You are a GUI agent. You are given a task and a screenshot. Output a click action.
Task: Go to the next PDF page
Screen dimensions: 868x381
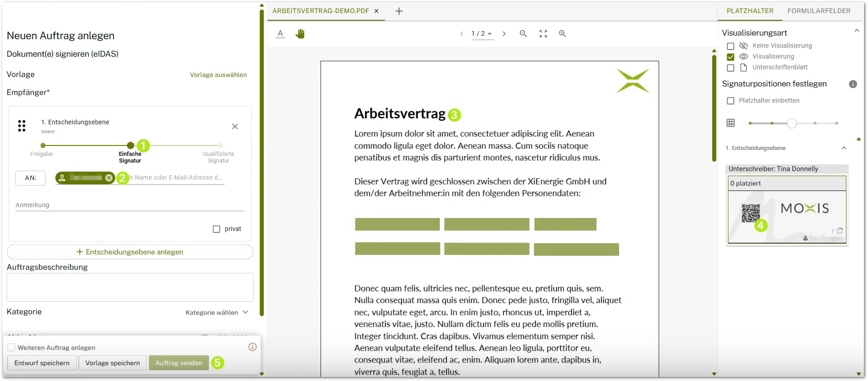[x=504, y=34]
